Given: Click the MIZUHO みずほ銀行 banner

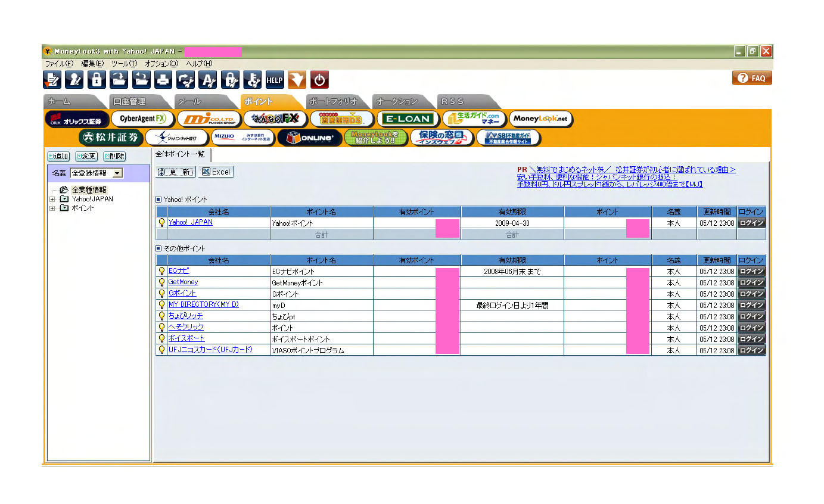Looking at the screenshot, I should pyautogui.click(x=243, y=138).
